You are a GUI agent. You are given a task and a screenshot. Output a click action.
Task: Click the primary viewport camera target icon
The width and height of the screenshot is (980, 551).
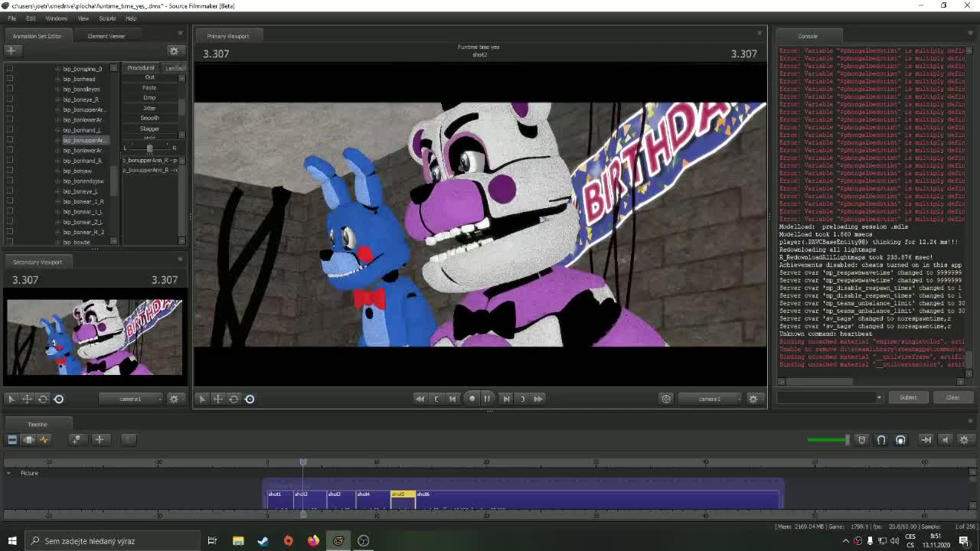click(x=666, y=399)
